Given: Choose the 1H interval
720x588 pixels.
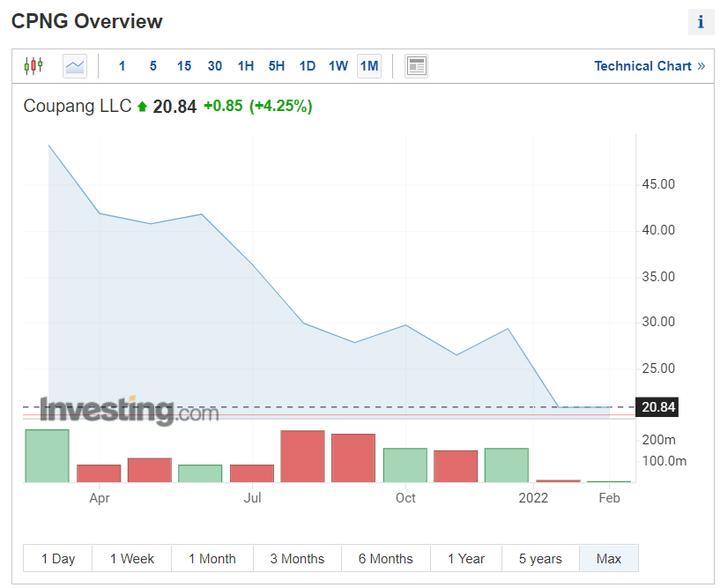Looking at the screenshot, I should pyautogui.click(x=246, y=66).
